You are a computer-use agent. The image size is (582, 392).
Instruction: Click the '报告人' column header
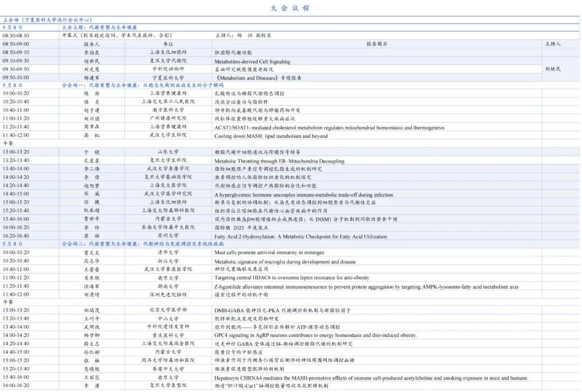pyautogui.click(x=91, y=44)
